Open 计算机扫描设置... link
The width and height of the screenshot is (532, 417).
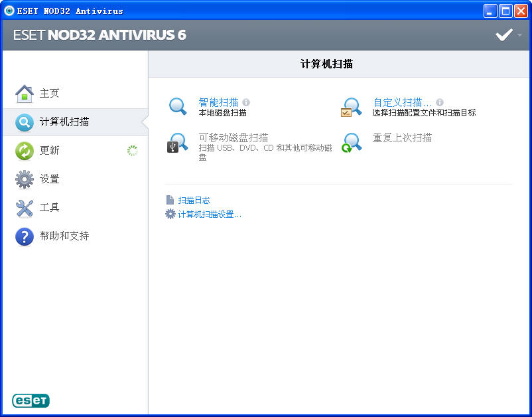point(209,214)
